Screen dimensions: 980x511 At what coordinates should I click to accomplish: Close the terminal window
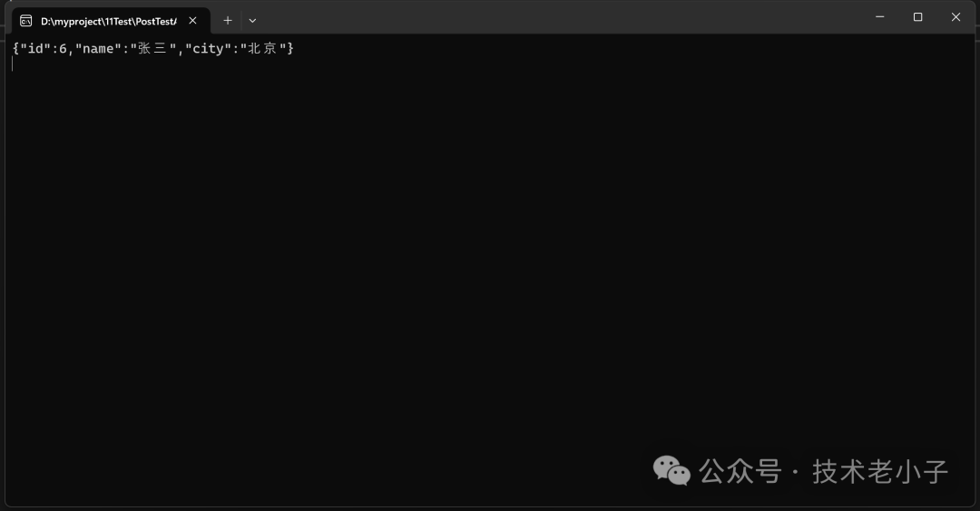point(955,17)
